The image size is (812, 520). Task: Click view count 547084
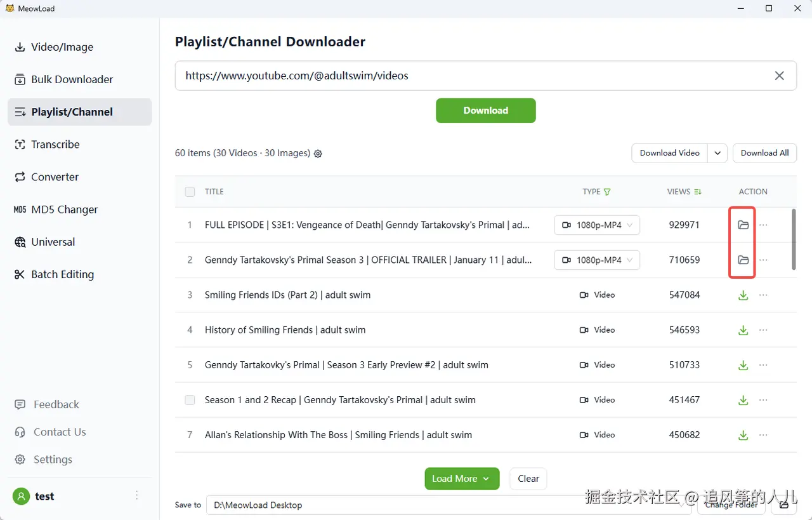[x=684, y=295]
